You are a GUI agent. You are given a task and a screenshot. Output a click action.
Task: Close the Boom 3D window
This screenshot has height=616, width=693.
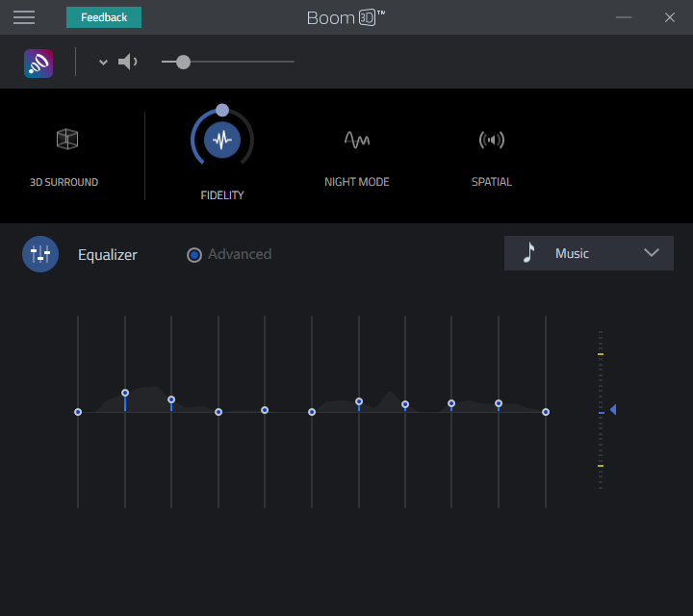[670, 17]
